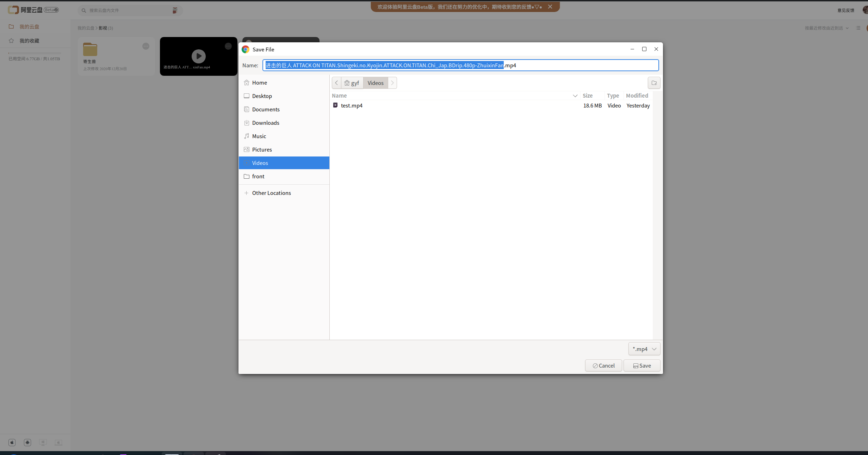Click the Videos breadcrumb path item
The height and width of the screenshot is (455, 868).
pyautogui.click(x=376, y=83)
